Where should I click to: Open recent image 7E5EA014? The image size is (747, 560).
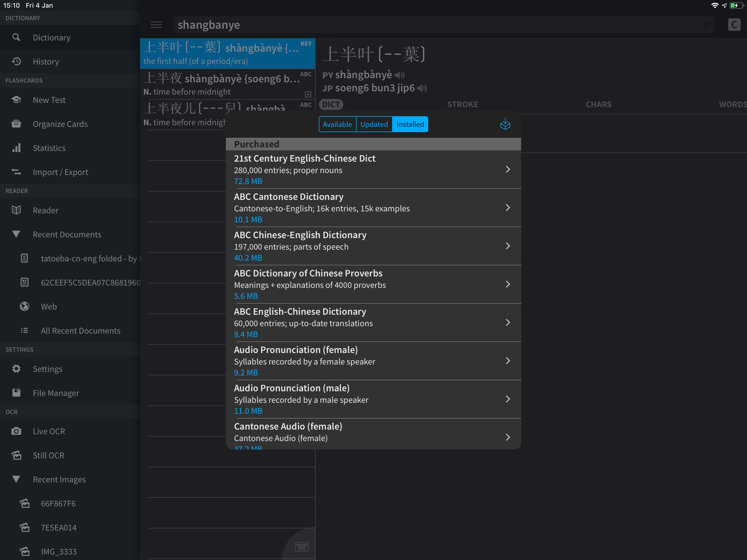coord(70,527)
